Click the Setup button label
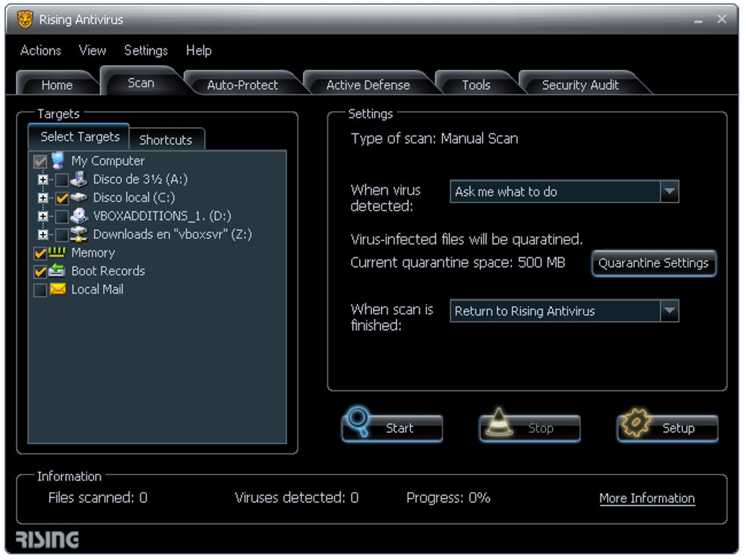Screen dimensions: 746x560 [679, 428]
